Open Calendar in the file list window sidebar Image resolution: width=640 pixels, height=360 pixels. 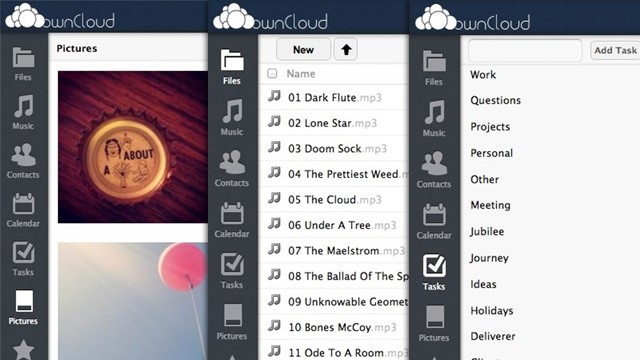click(232, 220)
